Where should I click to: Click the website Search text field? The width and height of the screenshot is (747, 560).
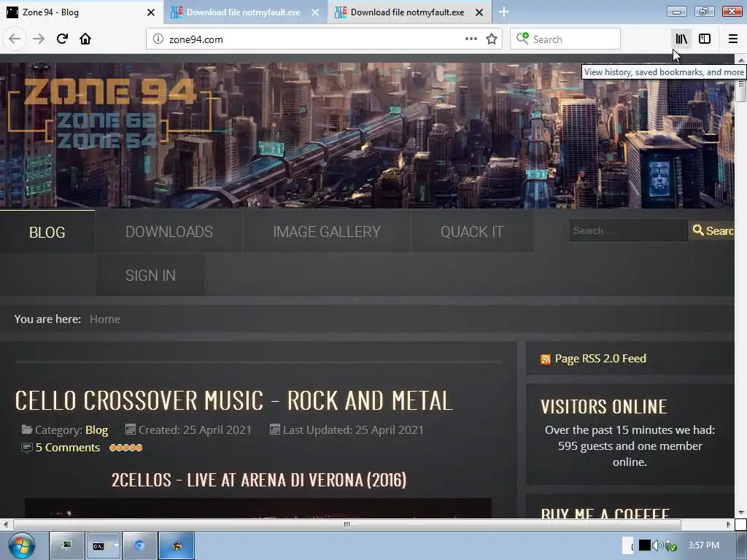pos(628,230)
